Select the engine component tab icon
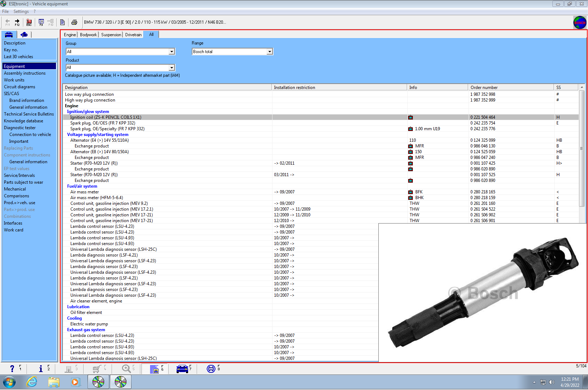Viewport: 588px width, 390px height. [x=24, y=34]
